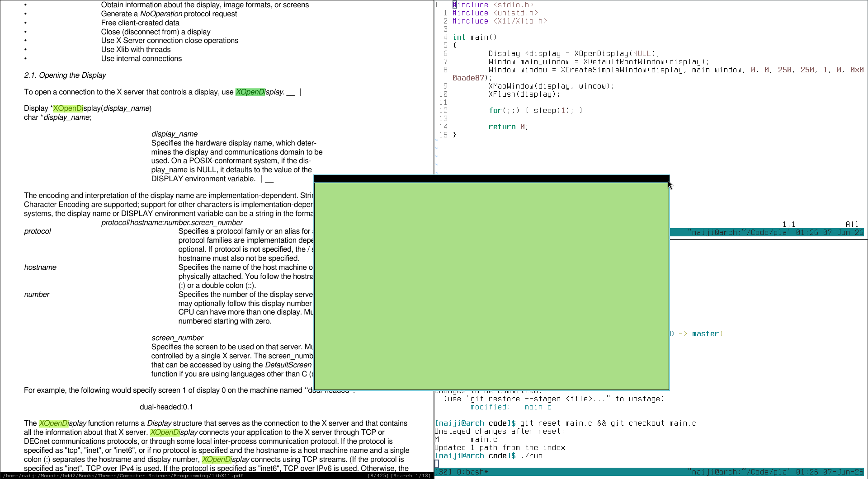Click vim cursor position '1,1' indicator

[789, 225]
